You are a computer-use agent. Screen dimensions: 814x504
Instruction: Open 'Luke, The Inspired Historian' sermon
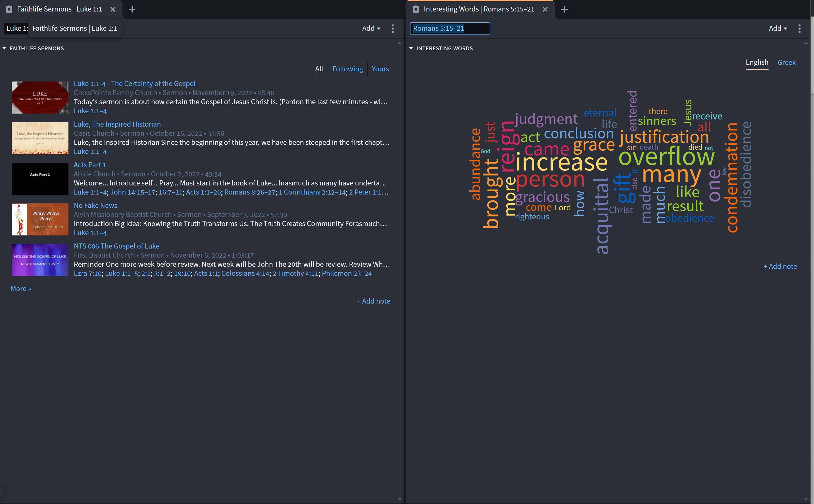click(x=117, y=124)
